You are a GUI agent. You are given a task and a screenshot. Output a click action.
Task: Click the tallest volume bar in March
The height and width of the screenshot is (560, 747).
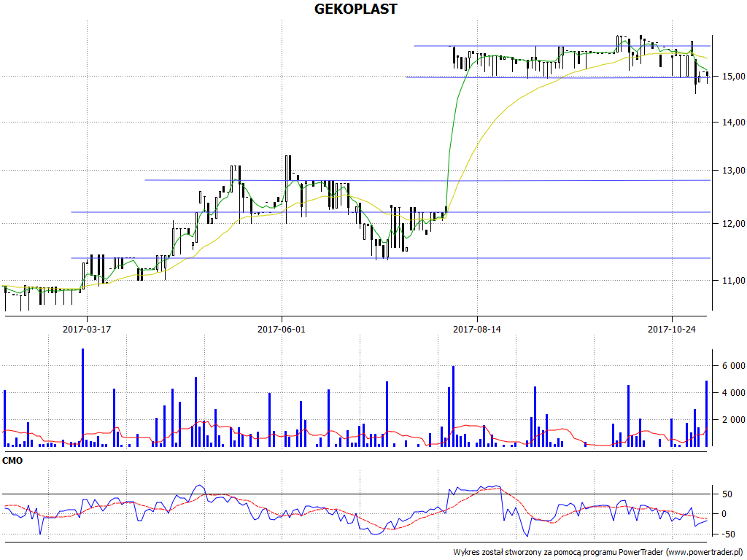click(x=83, y=397)
